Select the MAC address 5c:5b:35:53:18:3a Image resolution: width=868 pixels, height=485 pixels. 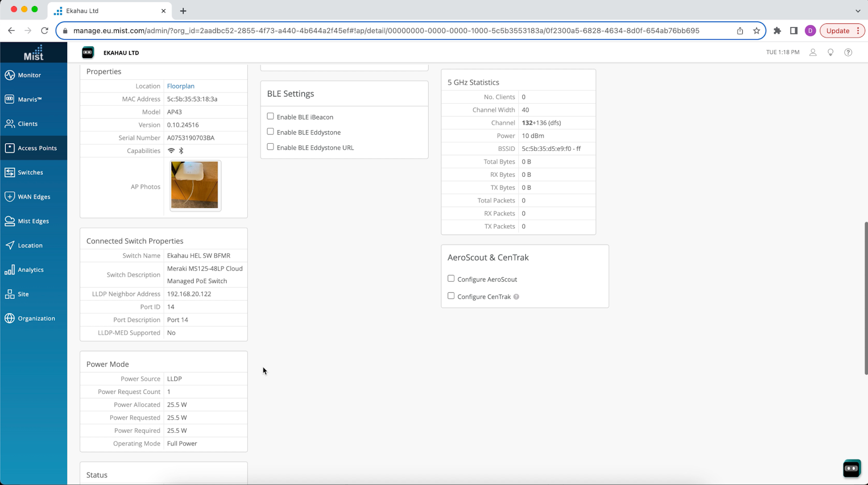pos(192,99)
